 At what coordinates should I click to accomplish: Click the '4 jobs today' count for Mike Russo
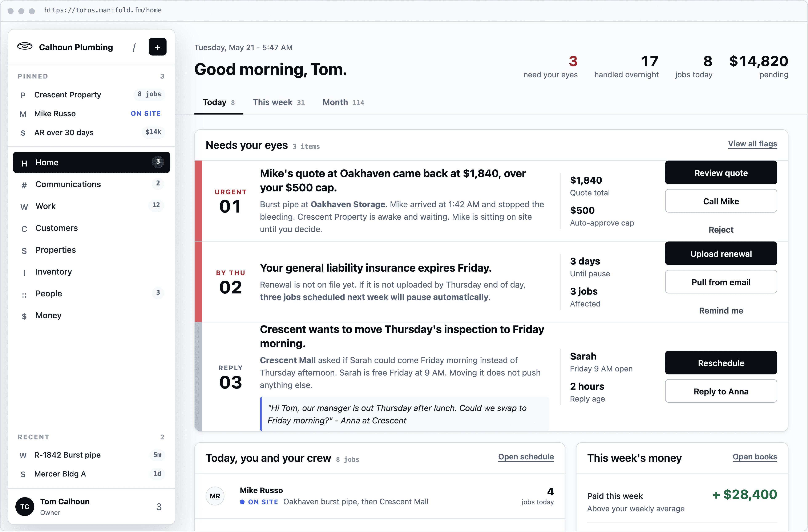537,496
